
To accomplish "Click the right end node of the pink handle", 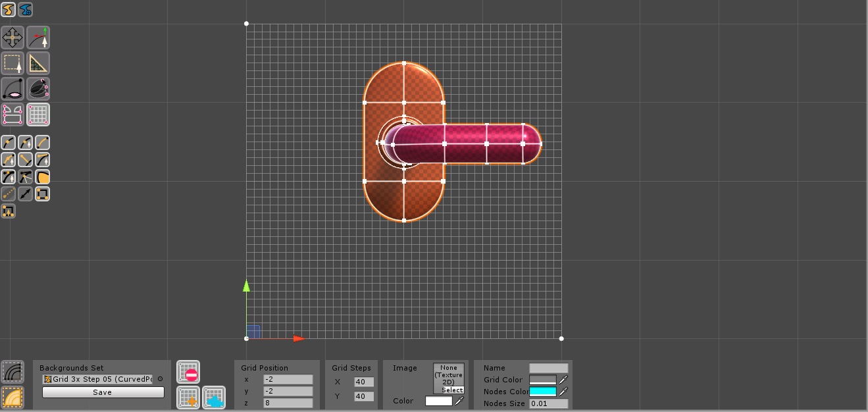I will [x=540, y=143].
